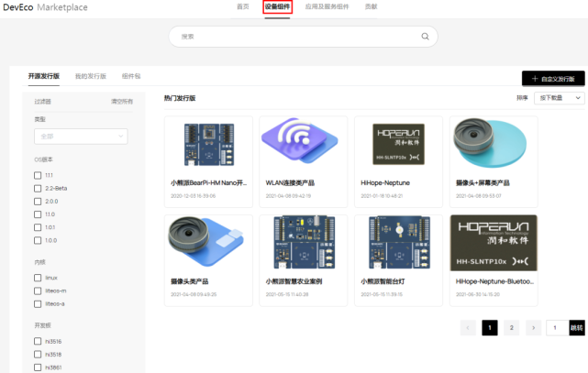This screenshot has width=588, height=373.
Task: Check the 1.1.1 OS version box
Action: click(38, 175)
